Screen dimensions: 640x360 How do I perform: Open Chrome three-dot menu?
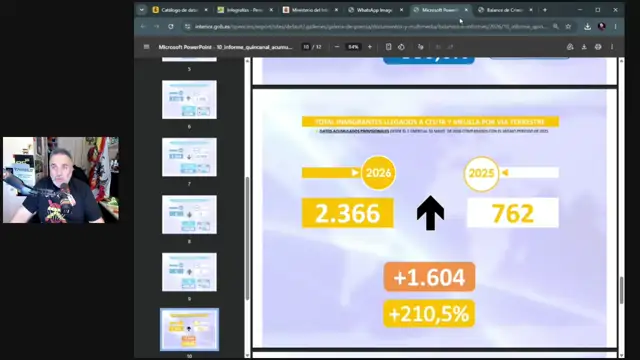[616, 27]
